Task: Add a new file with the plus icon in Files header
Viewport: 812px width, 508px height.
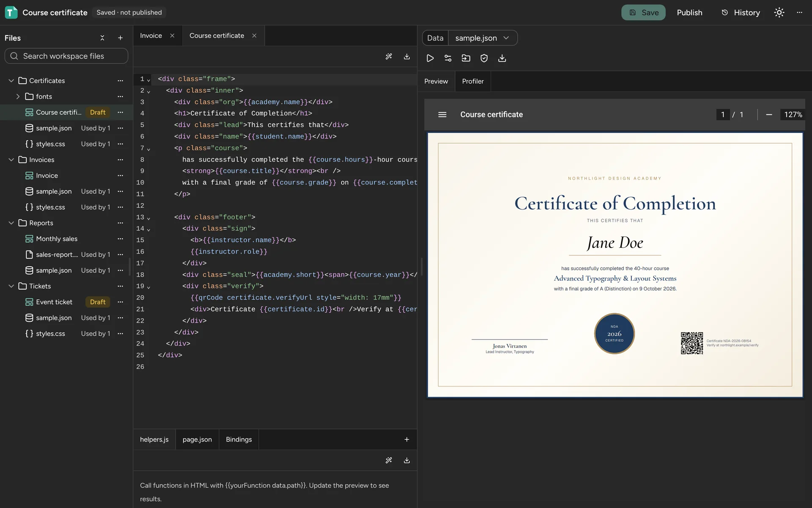Action: 120,38
